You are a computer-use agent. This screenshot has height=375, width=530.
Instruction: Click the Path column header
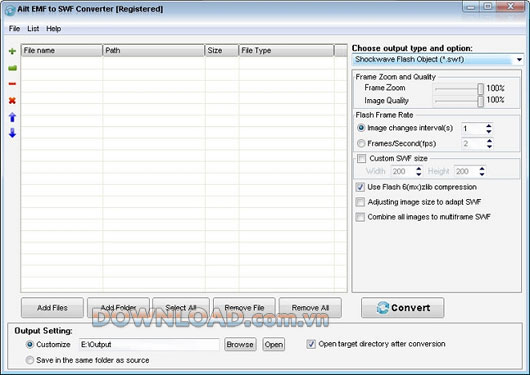153,50
